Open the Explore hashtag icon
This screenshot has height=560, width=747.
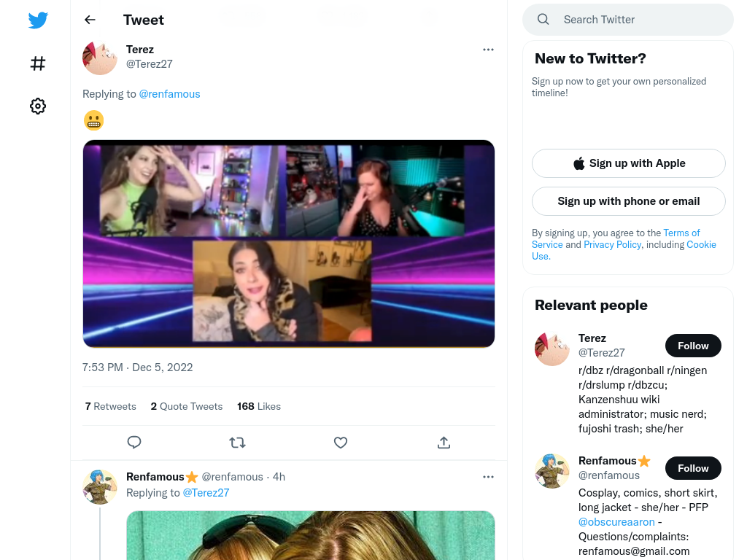pyautogui.click(x=38, y=63)
